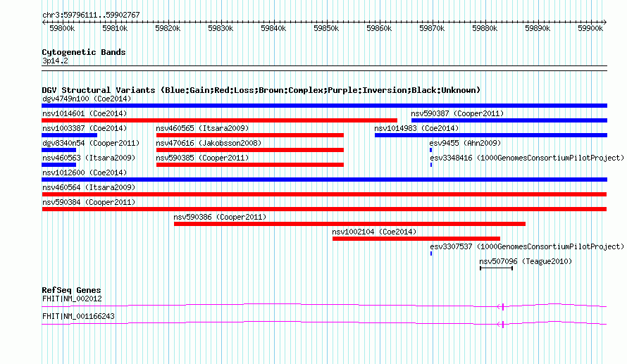
Task: Click the DGV Structural Variants track title
Action: (x=261, y=90)
